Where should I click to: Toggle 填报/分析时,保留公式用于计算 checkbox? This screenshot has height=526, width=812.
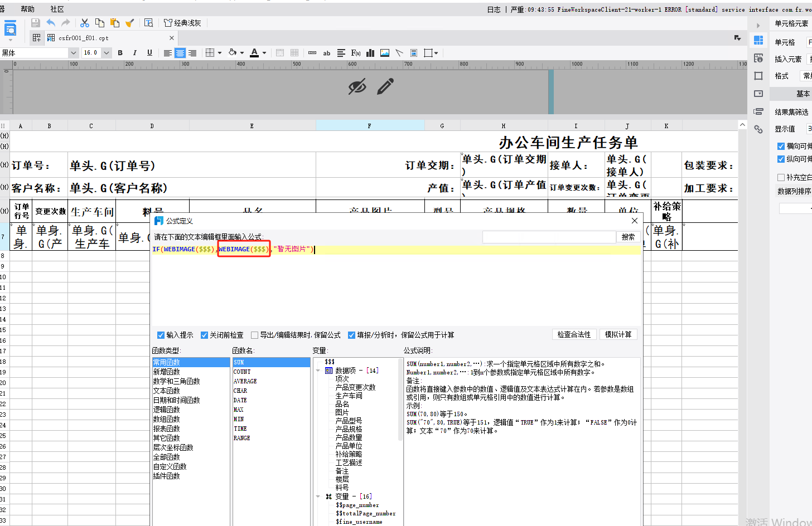point(351,335)
